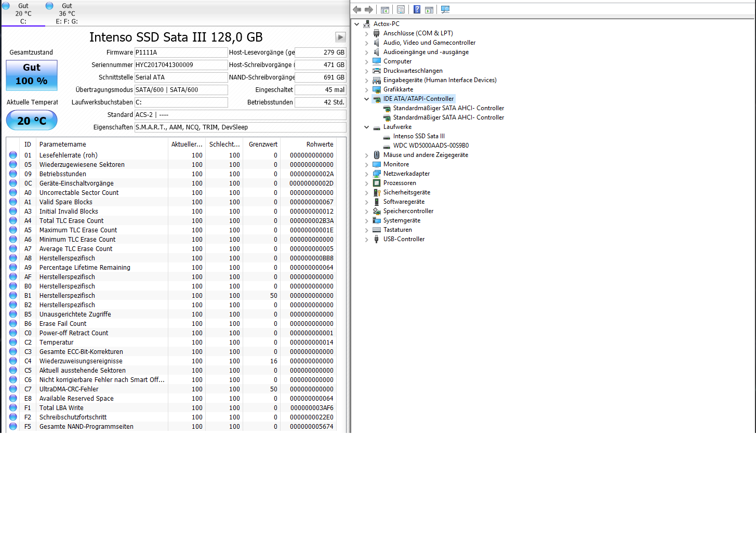The width and height of the screenshot is (756, 540).
Task: Click the Gut 100 % health status button
Action: coord(32,75)
